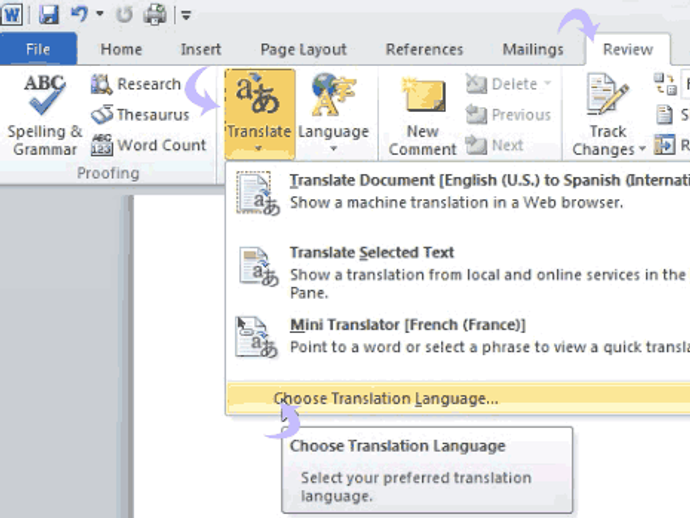This screenshot has height=518, width=690.
Task: Click the Delete comment button
Action: click(x=501, y=84)
